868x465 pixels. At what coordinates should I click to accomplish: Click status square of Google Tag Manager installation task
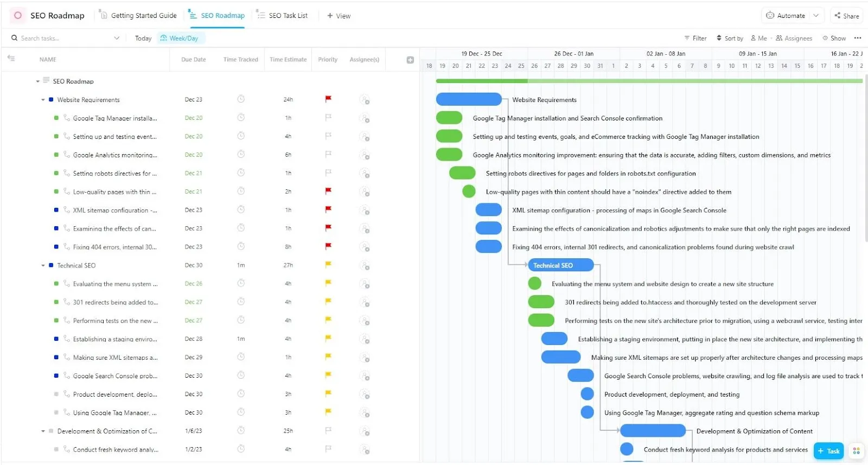[x=56, y=118]
